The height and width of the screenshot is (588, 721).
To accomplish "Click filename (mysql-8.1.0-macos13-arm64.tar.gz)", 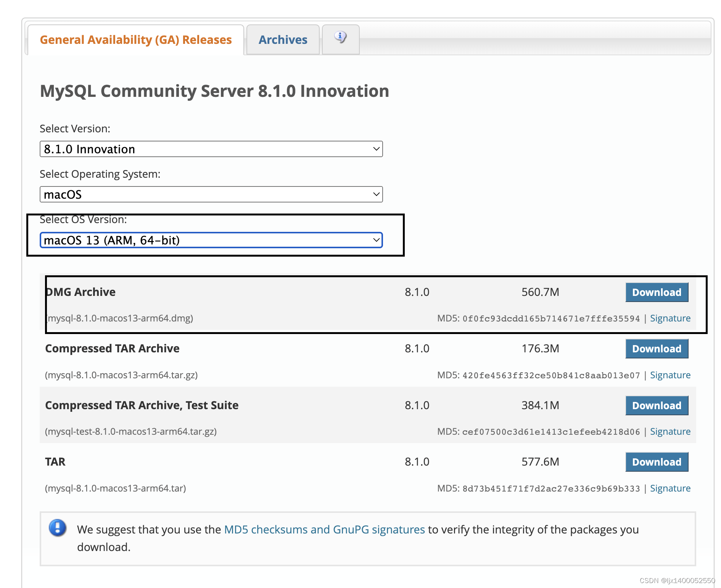I will pos(121,375).
